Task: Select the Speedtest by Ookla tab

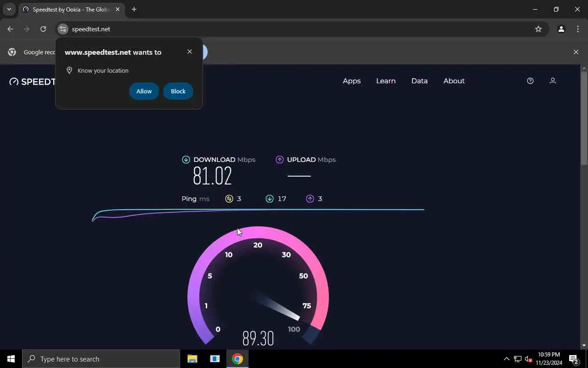Action: (x=71, y=9)
